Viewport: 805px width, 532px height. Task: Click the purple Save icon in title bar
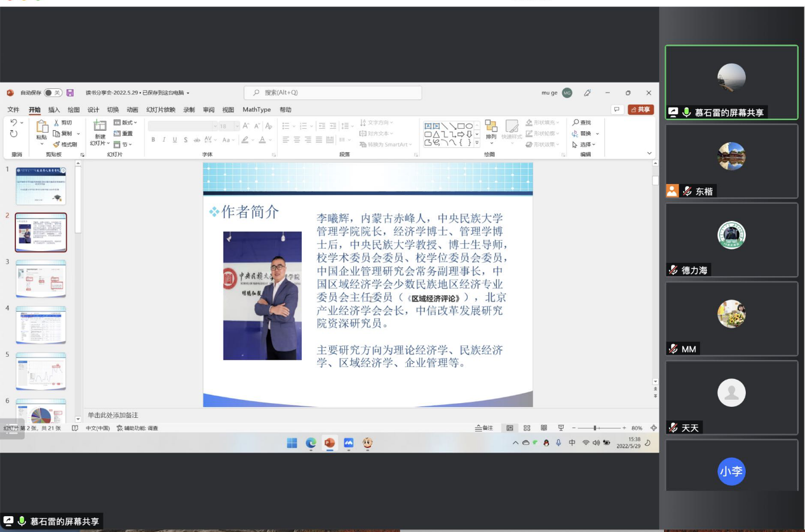click(70, 93)
